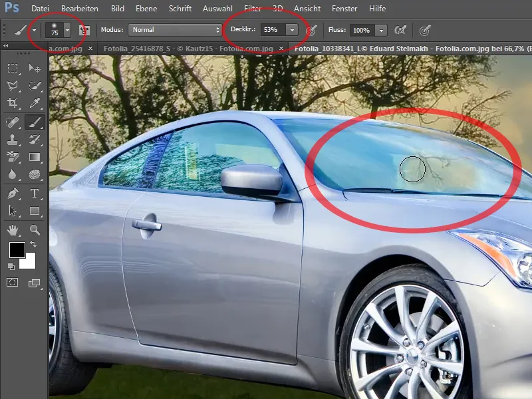Open the brush preset picker arrow
Viewport: 532px width, 399px height.
pyautogui.click(x=67, y=30)
